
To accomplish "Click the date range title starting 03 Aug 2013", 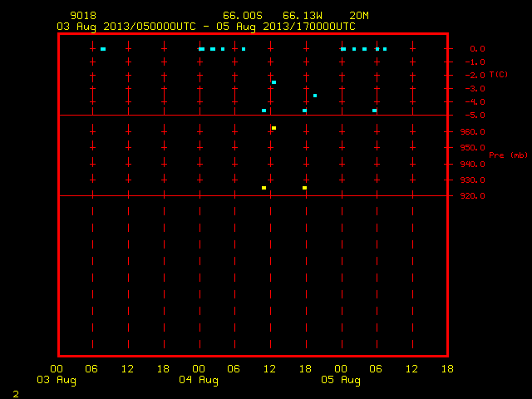I will click(x=206, y=27).
